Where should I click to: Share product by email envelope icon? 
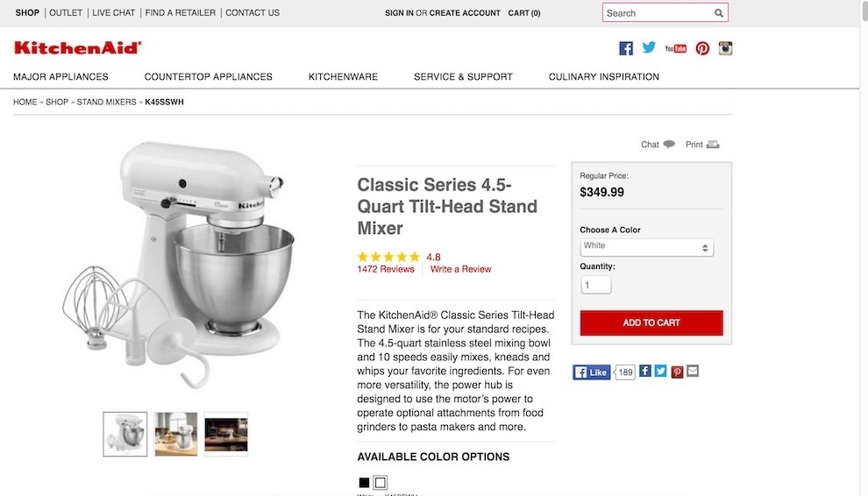tap(693, 372)
